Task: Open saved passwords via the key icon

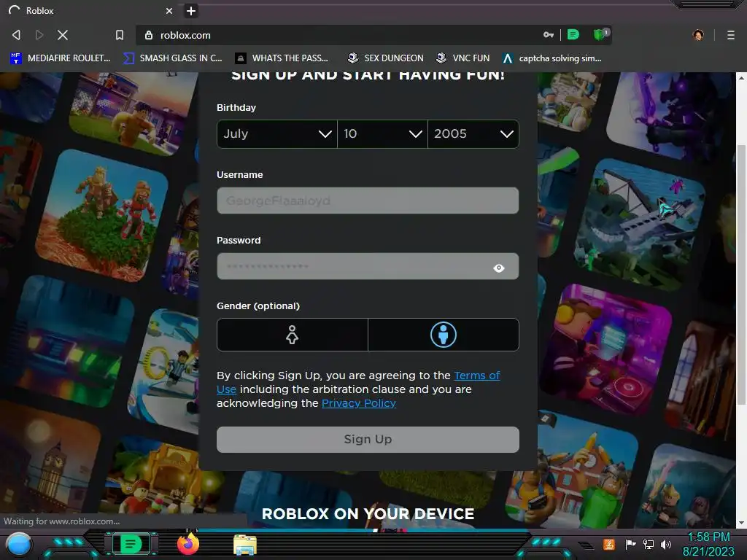Action: pyautogui.click(x=549, y=35)
